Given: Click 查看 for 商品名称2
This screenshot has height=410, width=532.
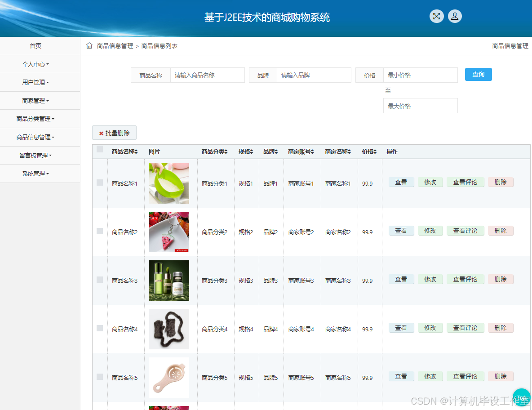Looking at the screenshot, I should pyautogui.click(x=401, y=231).
